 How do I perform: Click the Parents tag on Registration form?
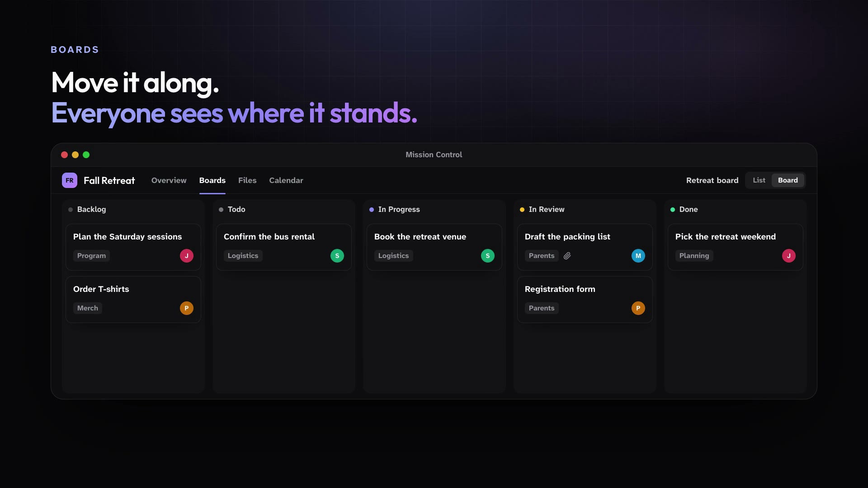tap(542, 308)
